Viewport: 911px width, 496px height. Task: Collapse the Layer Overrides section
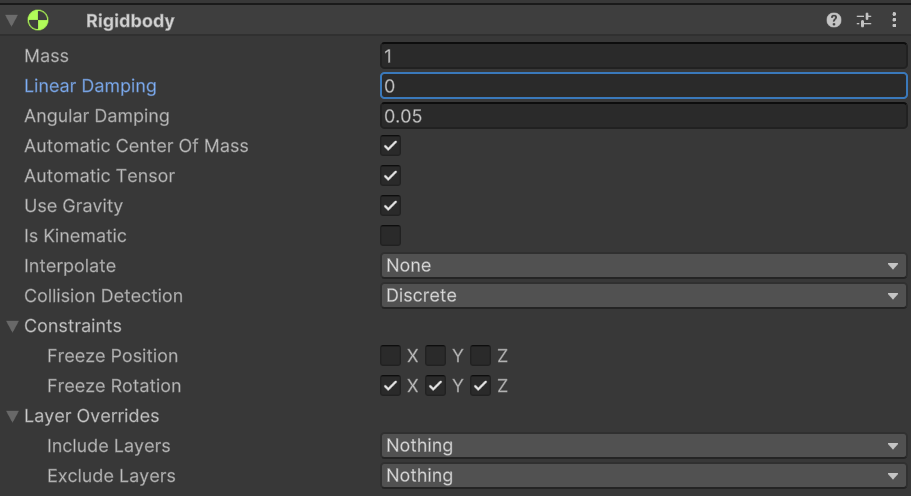12,416
